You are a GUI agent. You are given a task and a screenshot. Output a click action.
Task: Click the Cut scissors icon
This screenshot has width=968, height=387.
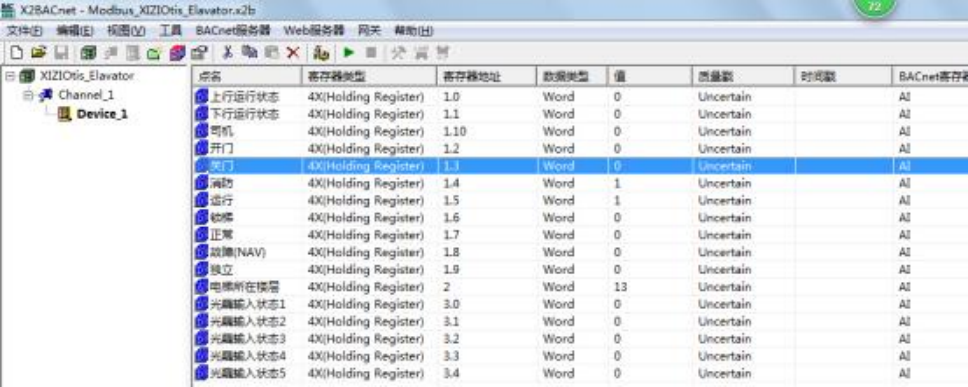tap(227, 53)
